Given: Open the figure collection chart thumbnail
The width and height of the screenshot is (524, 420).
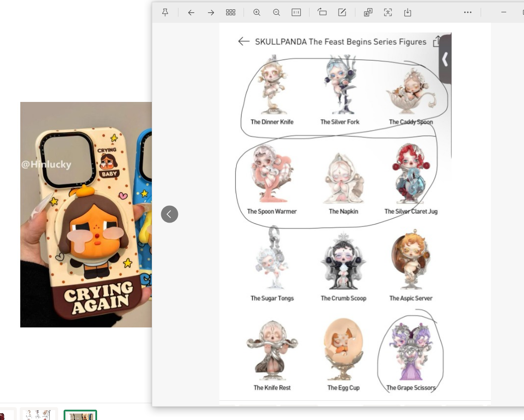Looking at the screenshot, I should 39,416.
